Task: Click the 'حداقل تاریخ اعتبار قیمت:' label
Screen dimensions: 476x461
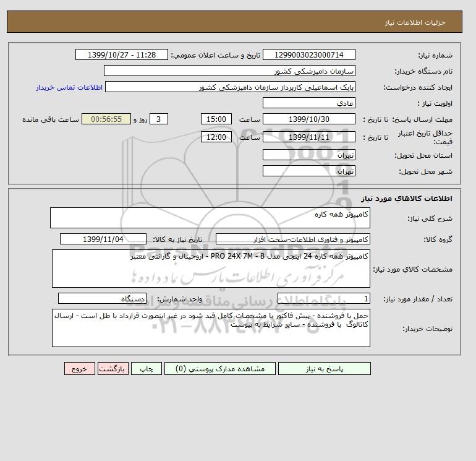Action: pos(425,137)
